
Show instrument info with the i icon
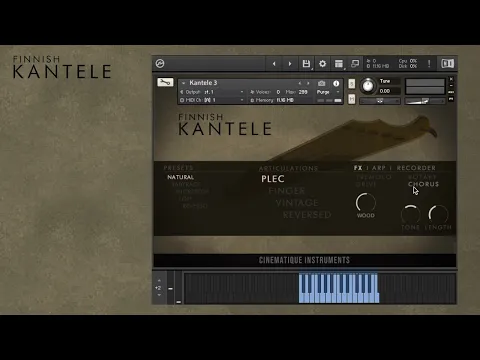[x=336, y=83]
